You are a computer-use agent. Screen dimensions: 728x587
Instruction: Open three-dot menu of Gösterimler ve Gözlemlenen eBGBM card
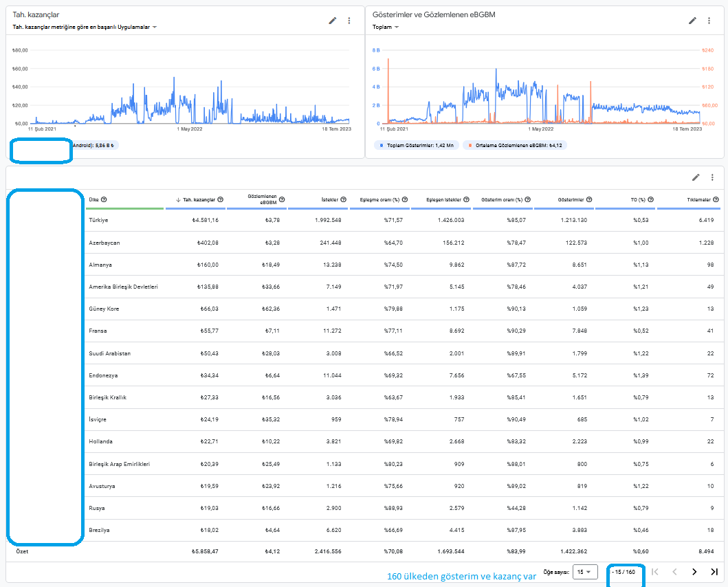(709, 21)
